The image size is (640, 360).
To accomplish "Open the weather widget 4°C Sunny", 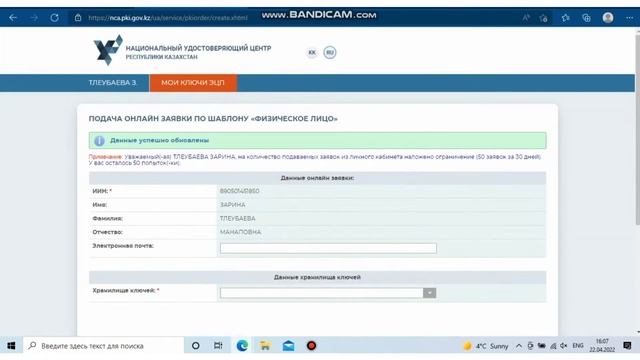I will (x=485, y=346).
